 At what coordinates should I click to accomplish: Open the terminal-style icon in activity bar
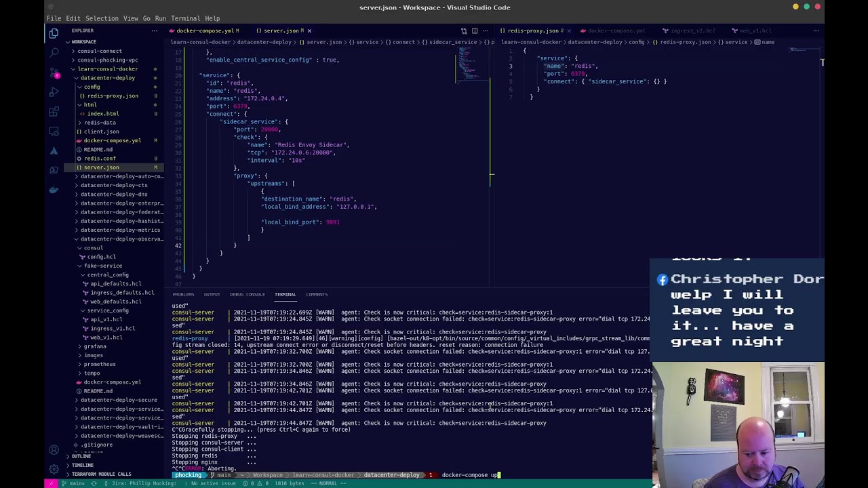pyautogui.click(x=54, y=170)
